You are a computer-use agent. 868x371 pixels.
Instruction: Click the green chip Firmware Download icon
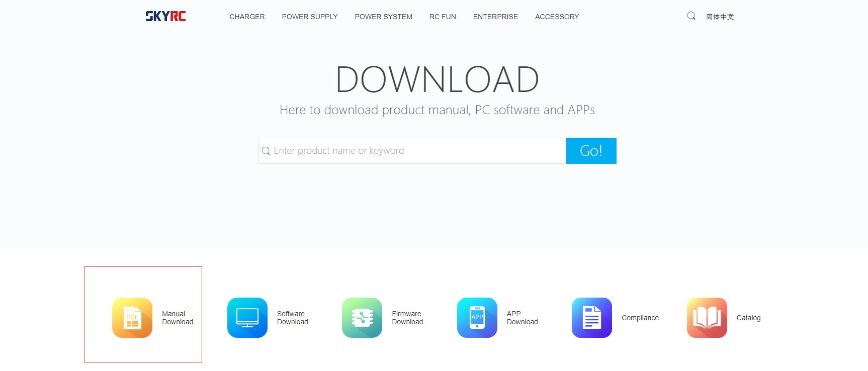(x=362, y=318)
